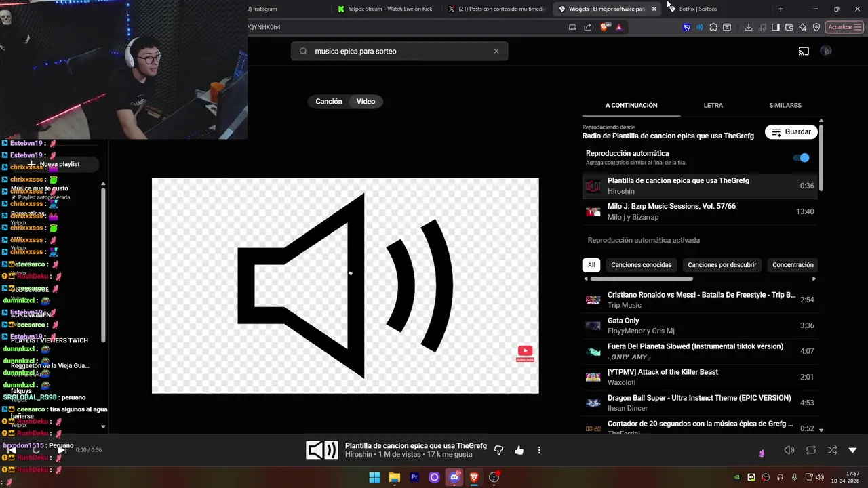Collapse the player page with down arrow
868x488 pixels.
click(x=853, y=450)
